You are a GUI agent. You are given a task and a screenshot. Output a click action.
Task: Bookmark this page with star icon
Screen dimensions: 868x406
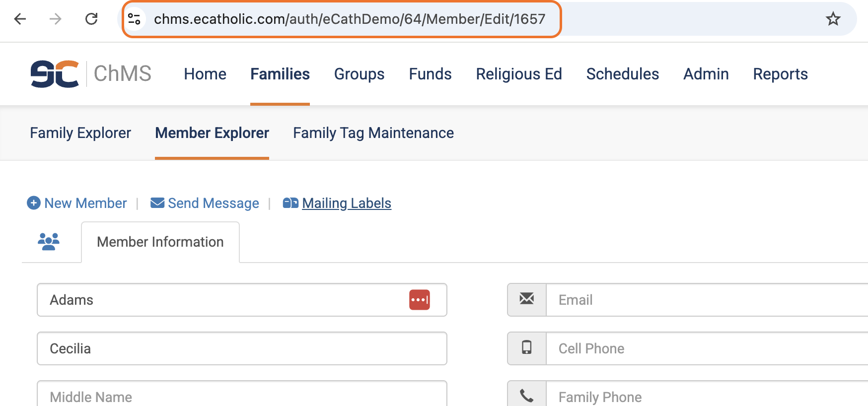[x=833, y=19]
